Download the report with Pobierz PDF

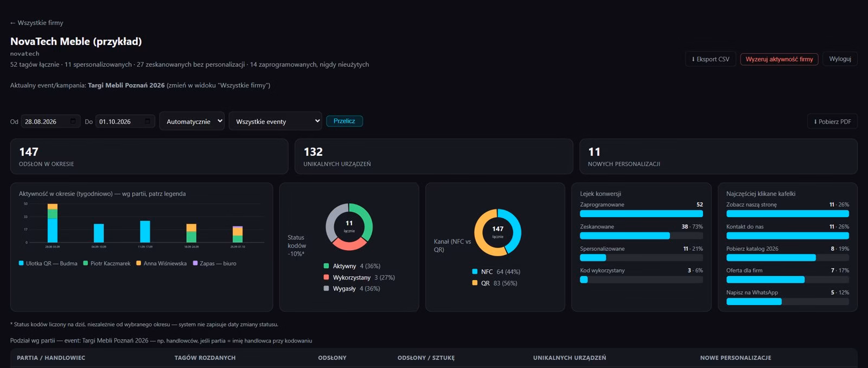pyautogui.click(x=832, y=122)
